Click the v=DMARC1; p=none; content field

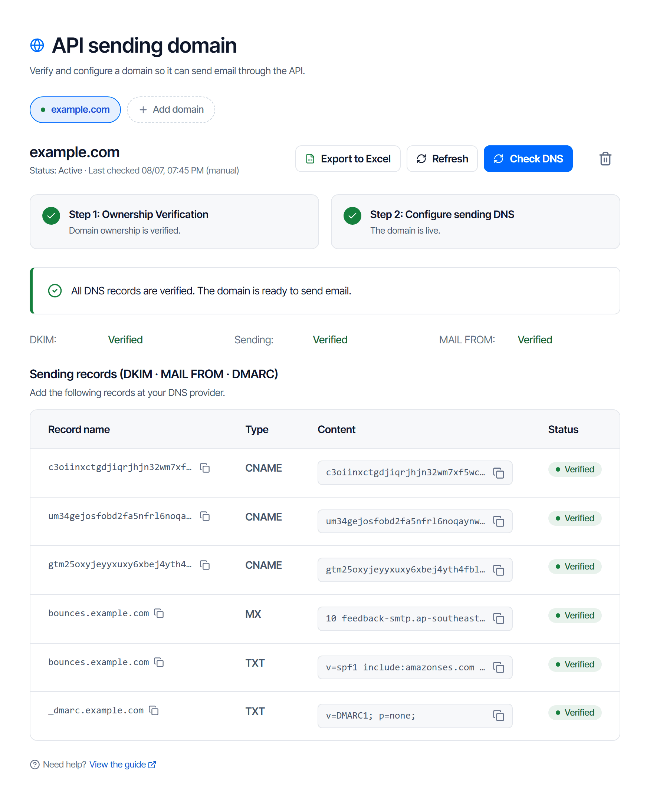[415, 716]
